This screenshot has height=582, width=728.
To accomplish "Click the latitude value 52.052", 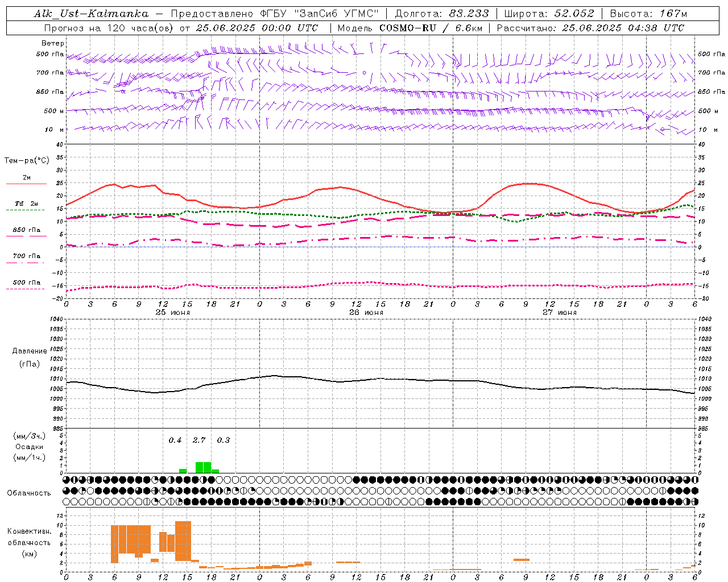I will (574, 14).
